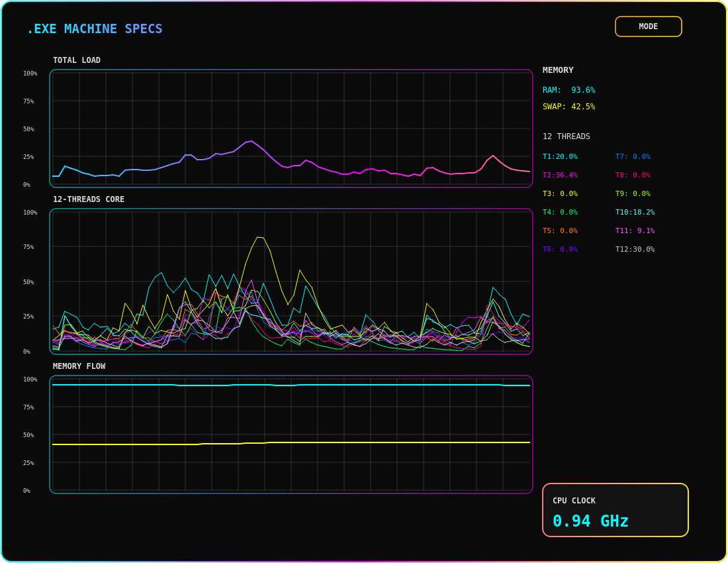
Task: Select thread T9: 0.0% entry
Action: point(633,193)
